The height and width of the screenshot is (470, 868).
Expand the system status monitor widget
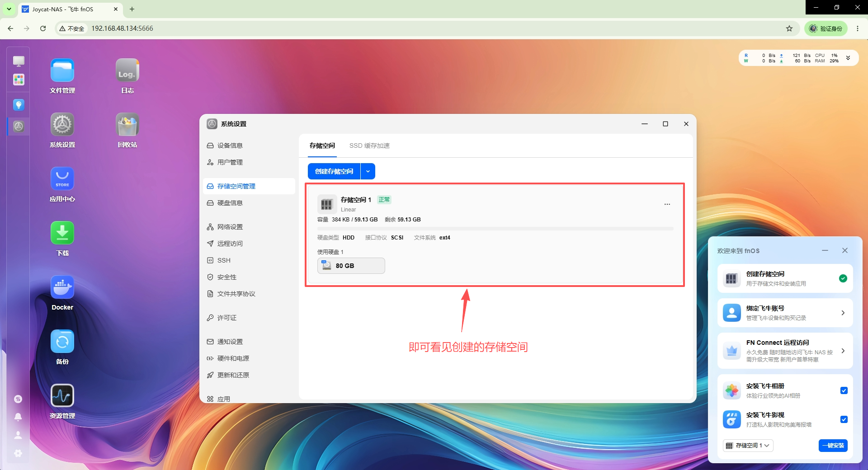(848, 58)
